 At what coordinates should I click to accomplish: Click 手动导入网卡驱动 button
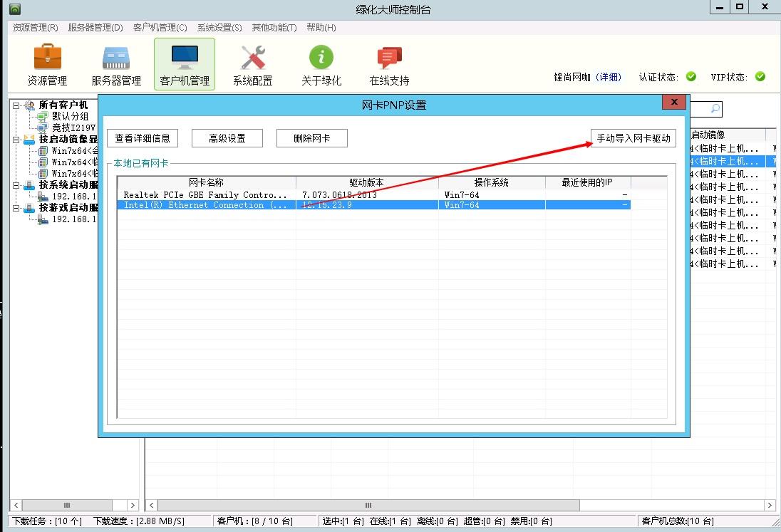click(633, 138)
